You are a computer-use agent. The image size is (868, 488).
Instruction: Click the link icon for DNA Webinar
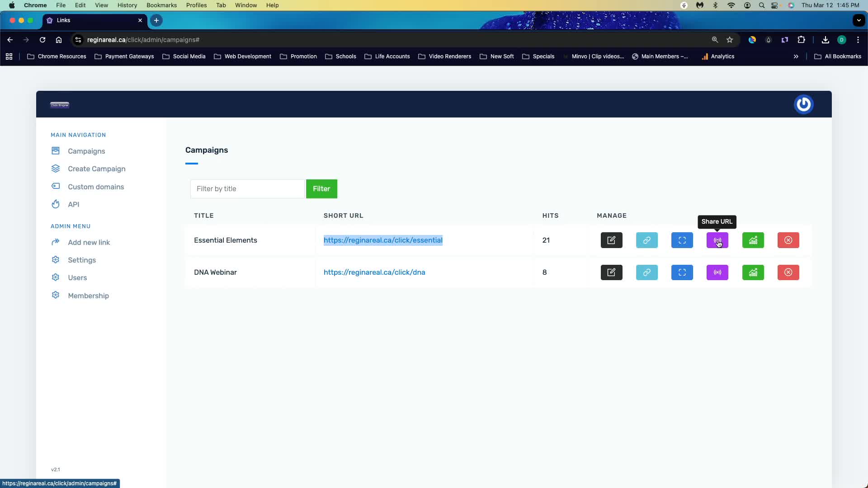coord(646,272)
